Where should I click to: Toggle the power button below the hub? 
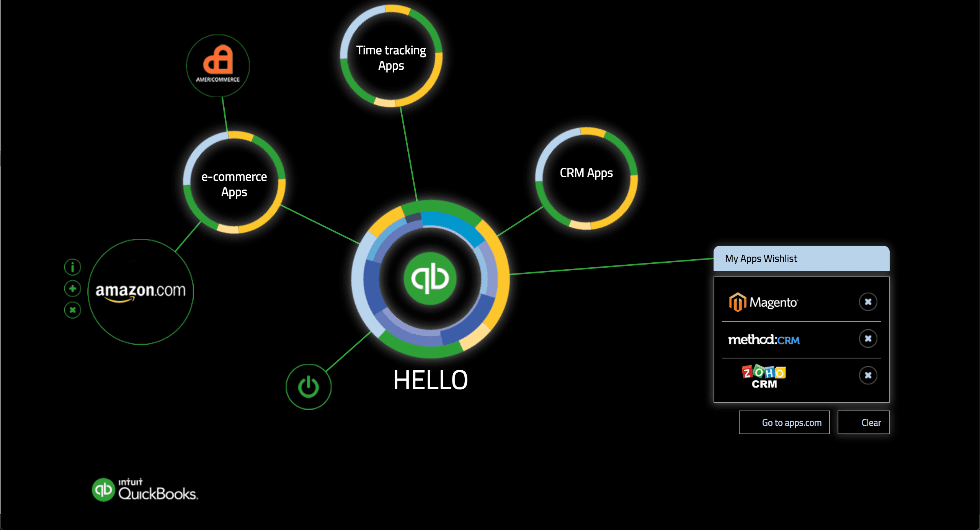click(x=308, y=387)
